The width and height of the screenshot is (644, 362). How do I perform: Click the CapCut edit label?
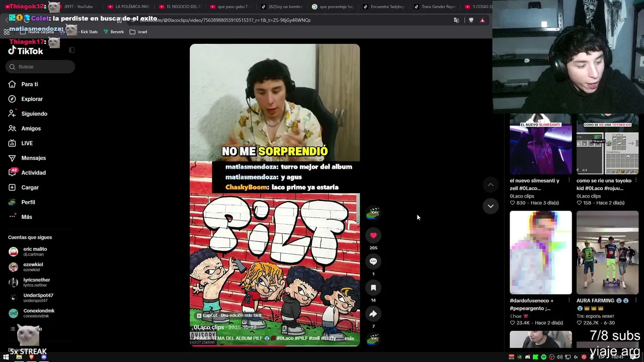coord(229,315)
